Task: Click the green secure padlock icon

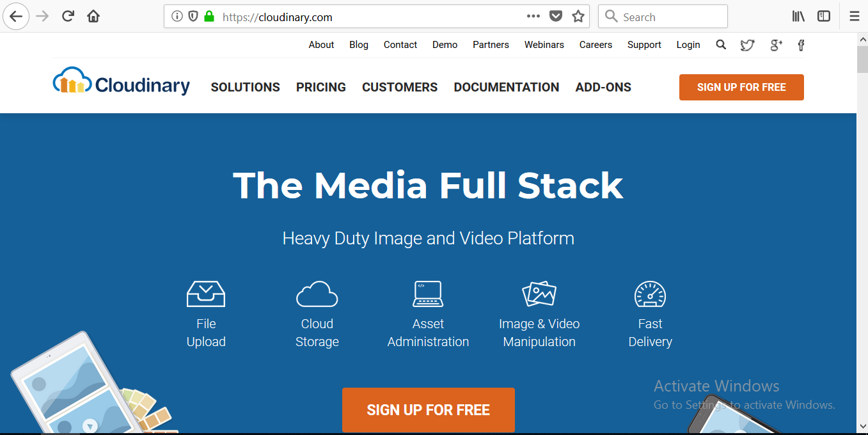Action: (x=209, y=16)
